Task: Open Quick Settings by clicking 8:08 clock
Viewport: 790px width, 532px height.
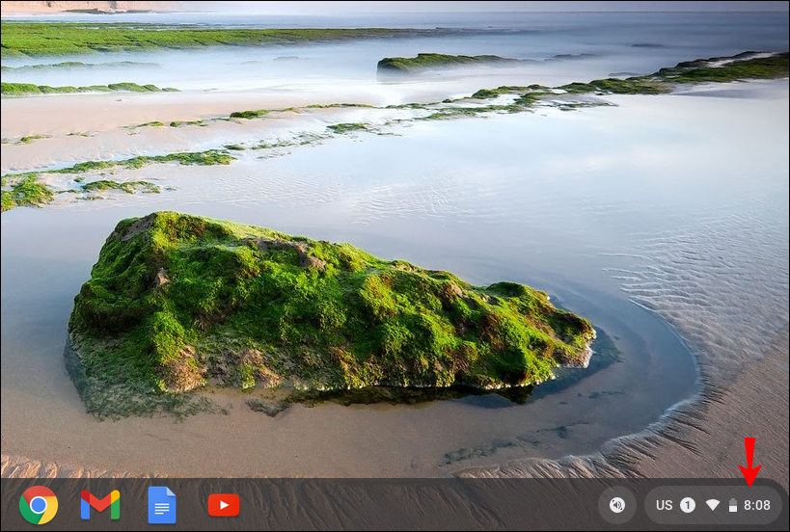Action: (757, 505)
